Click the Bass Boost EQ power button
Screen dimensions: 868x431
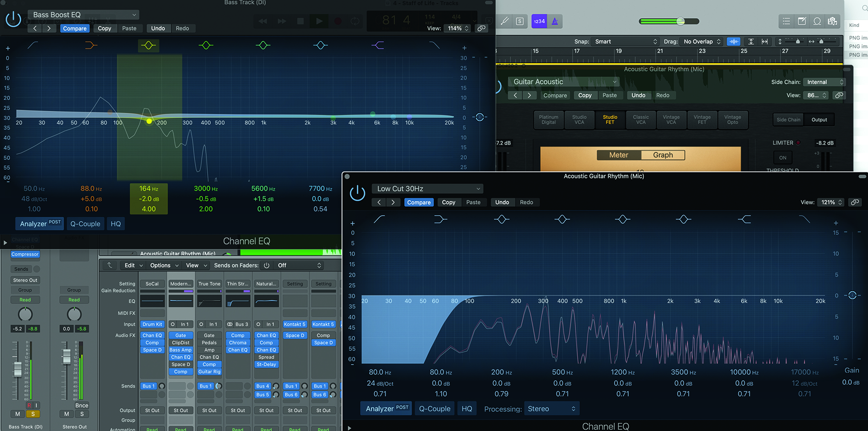pos(13,20)
